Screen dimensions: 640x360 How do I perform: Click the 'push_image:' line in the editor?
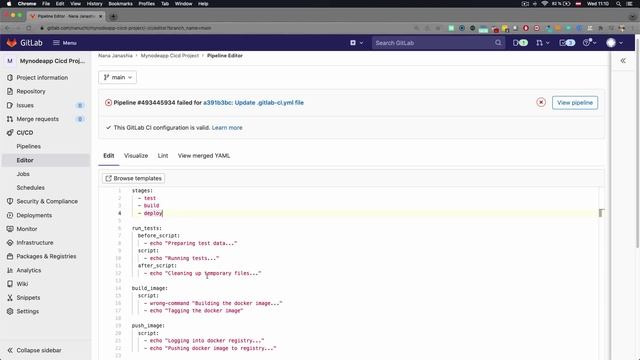coord(148,326)
